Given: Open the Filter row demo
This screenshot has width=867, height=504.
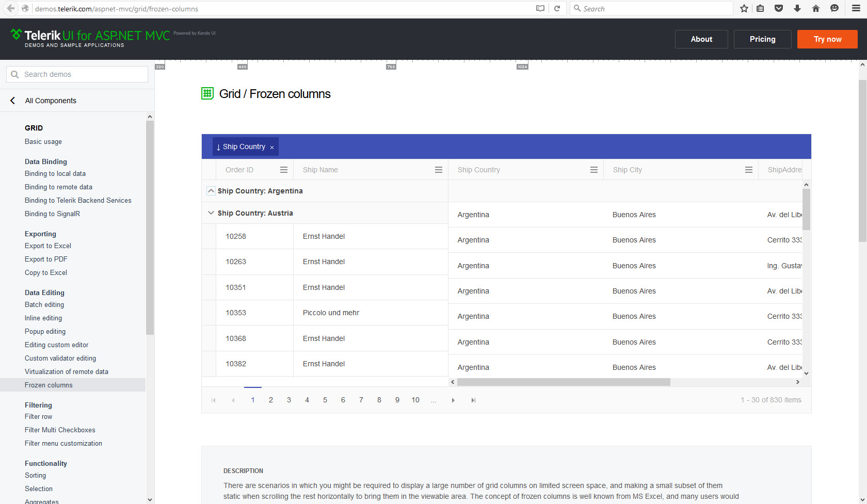Looking at the screenshot, I should (39, 417).
